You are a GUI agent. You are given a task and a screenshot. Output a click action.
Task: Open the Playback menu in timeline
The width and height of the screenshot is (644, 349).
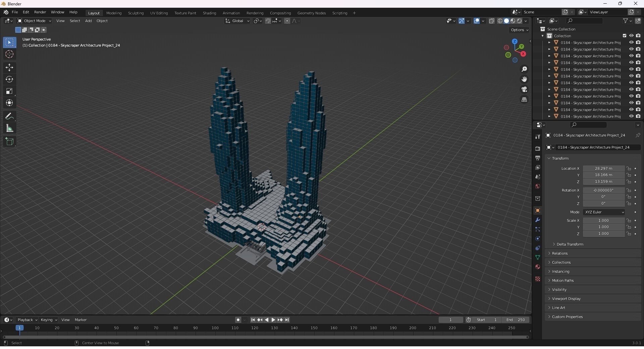pyautogui.click(x=27, y=320)
